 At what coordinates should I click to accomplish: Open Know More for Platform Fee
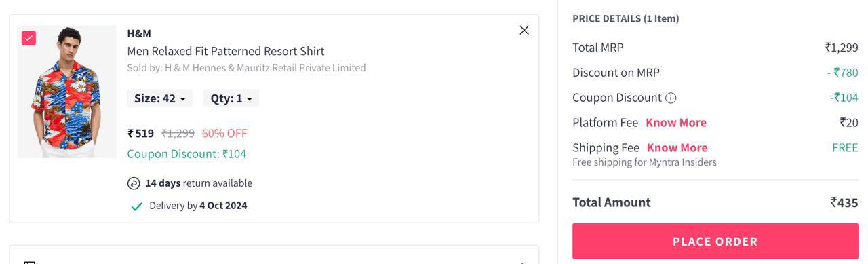point(676,123)
